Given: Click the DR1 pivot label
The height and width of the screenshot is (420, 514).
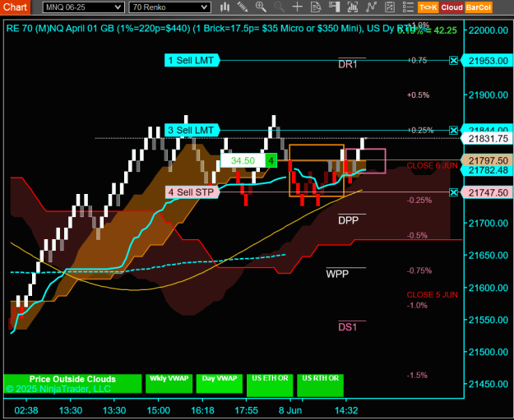Looking at the screenshot, I should tap(348, 65).
